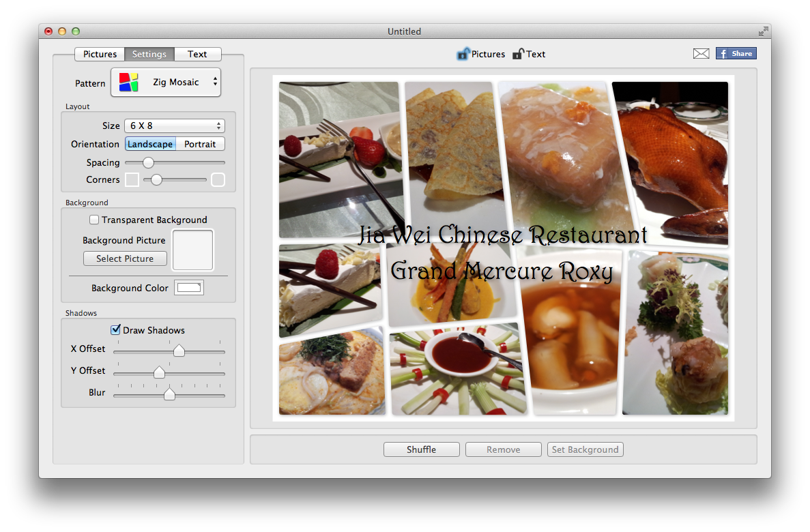Toggle the Pictures lock icon
Screen dimensions: 810x532
(463, 54)
